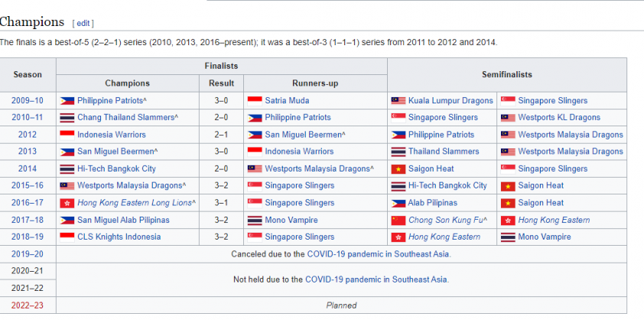The width and height of the screenshot is (644, 320).
Task: Open the 2016–17 season link
Action: (x=27, y=203)
